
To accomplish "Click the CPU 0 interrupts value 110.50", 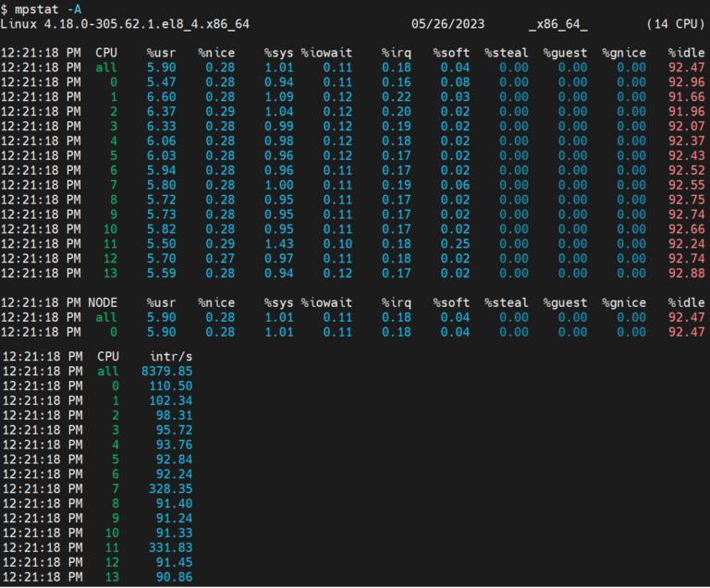I will tap(170, 386).
